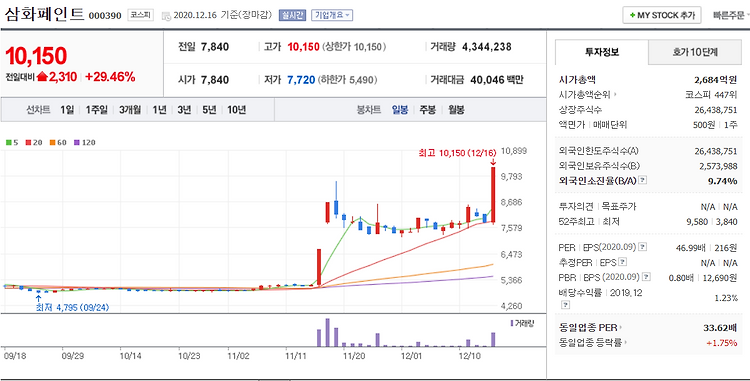The width and height of the screenshot is (750, 381).
Task: Switch to the 호가10단계 tab
Action: tap(695, 53)
